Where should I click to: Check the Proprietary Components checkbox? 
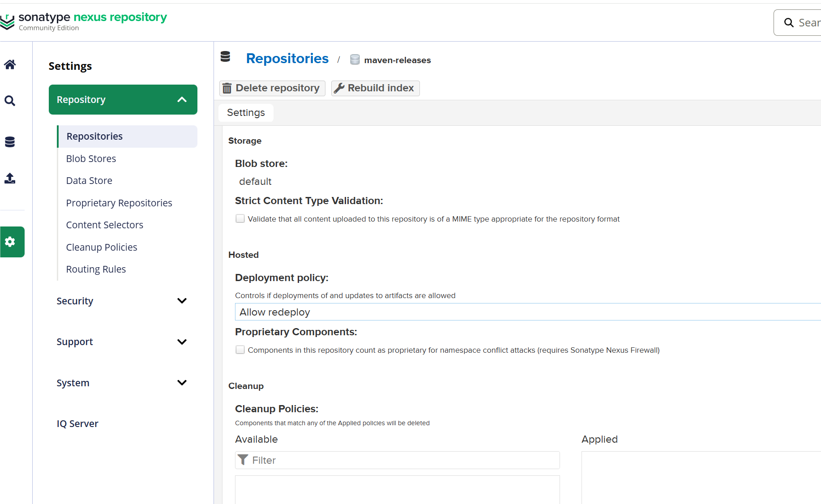coord(240,350)
